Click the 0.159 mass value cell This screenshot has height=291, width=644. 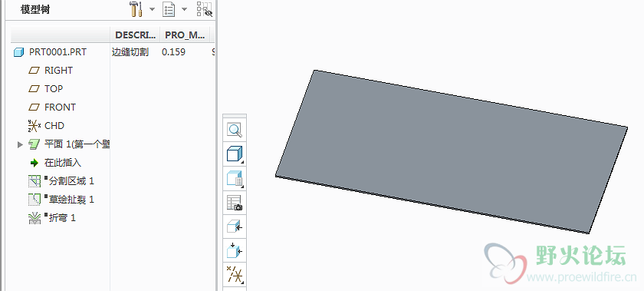[174, 52]
